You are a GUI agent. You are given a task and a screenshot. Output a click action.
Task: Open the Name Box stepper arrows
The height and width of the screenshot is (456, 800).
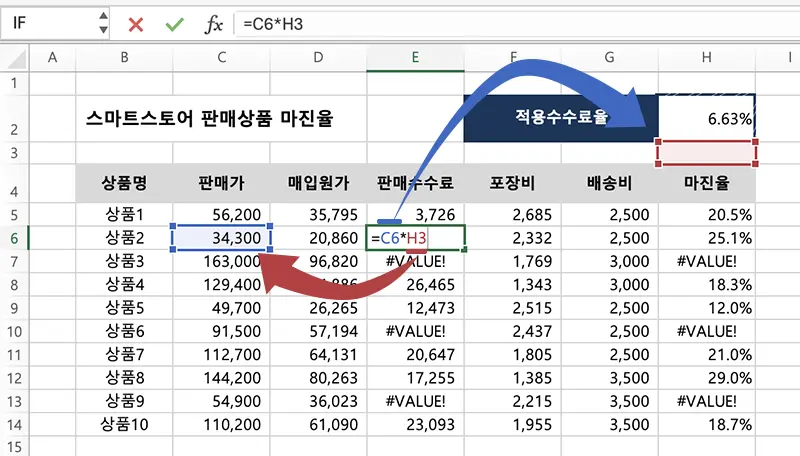click(x=104, y=23)
